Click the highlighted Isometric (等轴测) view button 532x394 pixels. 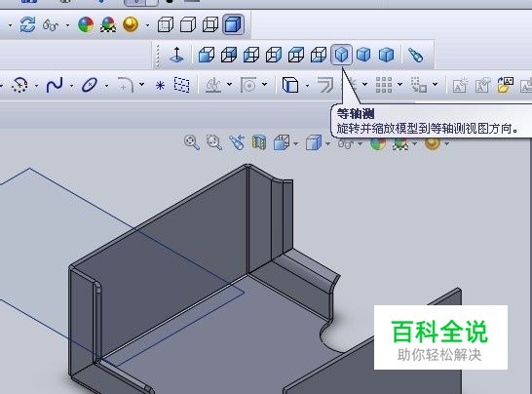341,55
